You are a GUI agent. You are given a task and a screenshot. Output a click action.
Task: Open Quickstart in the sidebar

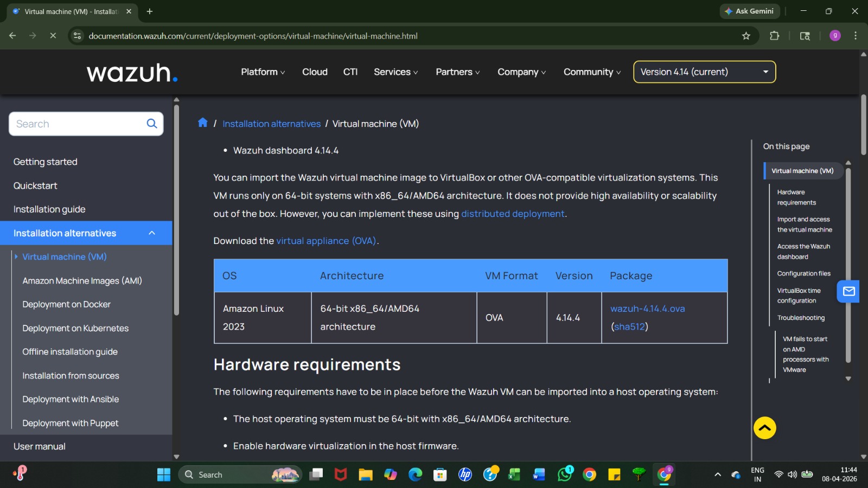(x=35, y=185)
